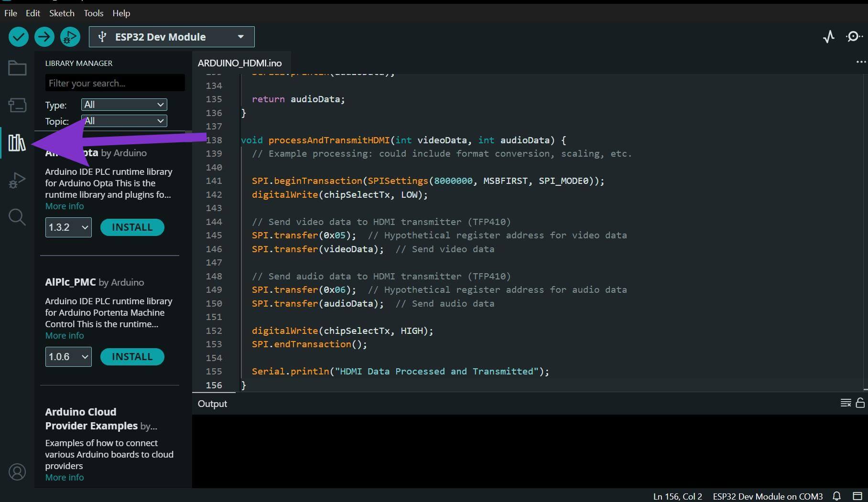
Task: Select the ARDUINO_HDMI.ino tab
Action: click(240, 63)
